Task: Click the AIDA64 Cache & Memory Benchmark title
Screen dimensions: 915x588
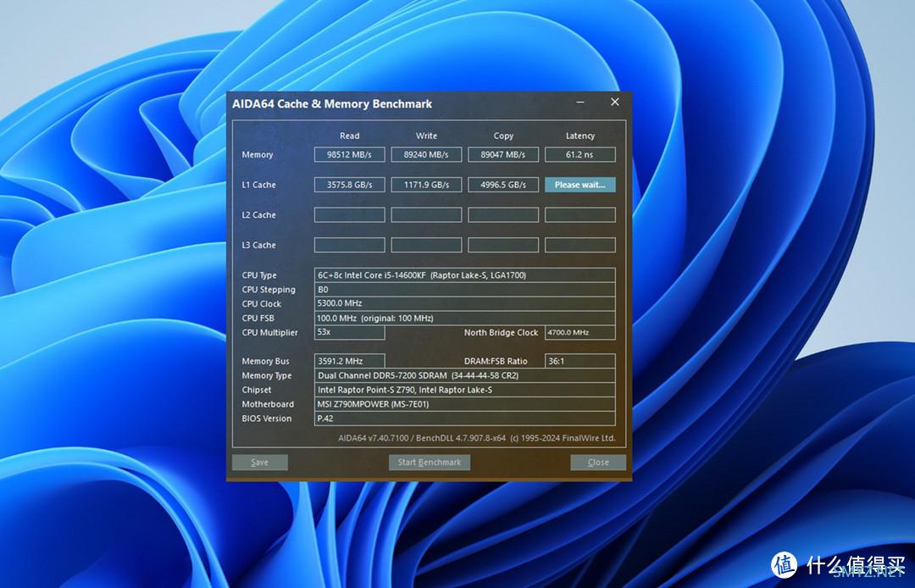Action: [332, 104]
